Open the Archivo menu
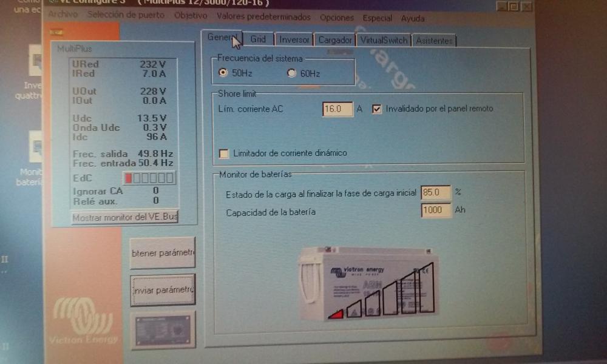 coord(63,15)
